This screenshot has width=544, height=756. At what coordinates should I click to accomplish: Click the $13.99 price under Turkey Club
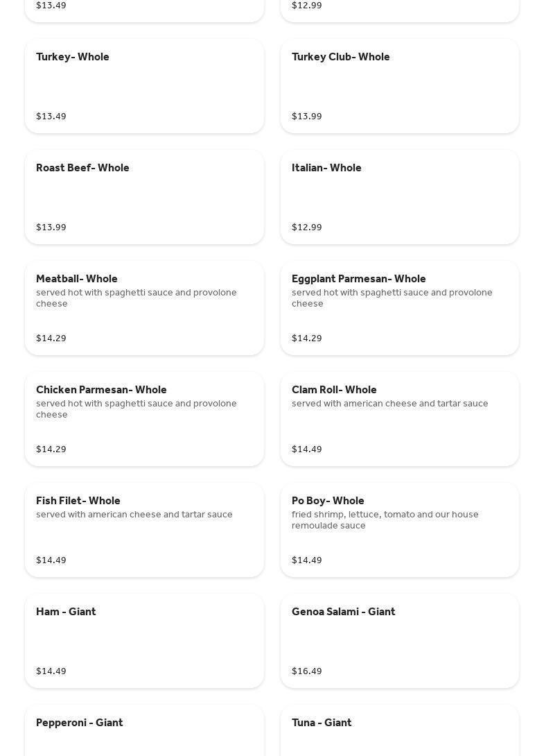click(x=307, y=117)
